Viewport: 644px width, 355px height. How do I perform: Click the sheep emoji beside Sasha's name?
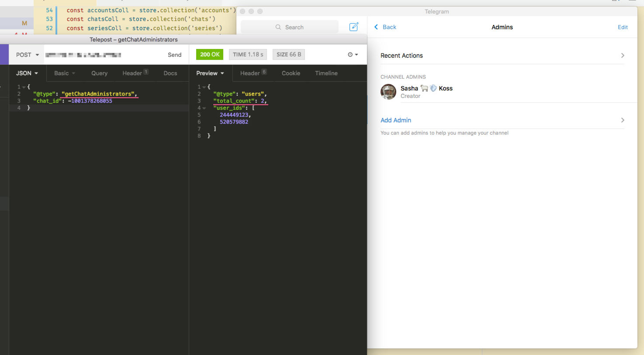coord(424,88)
